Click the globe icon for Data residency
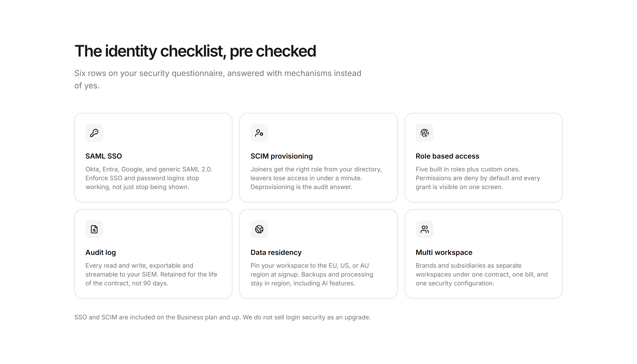Viewport: 637px width, 364px height. [x=259, y=229]
